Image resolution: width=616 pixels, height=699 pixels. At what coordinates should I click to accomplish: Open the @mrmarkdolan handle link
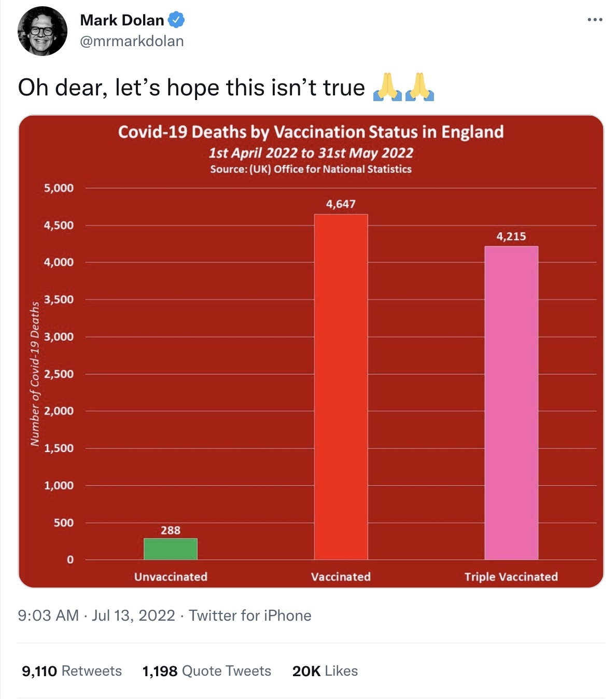click(x=132, y=41)
